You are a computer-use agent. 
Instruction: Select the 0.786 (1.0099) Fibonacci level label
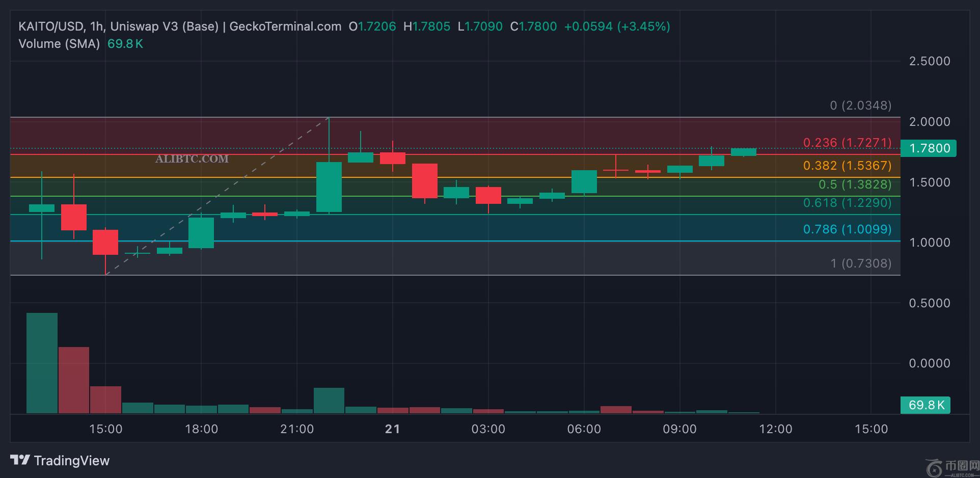coord(847,229)
